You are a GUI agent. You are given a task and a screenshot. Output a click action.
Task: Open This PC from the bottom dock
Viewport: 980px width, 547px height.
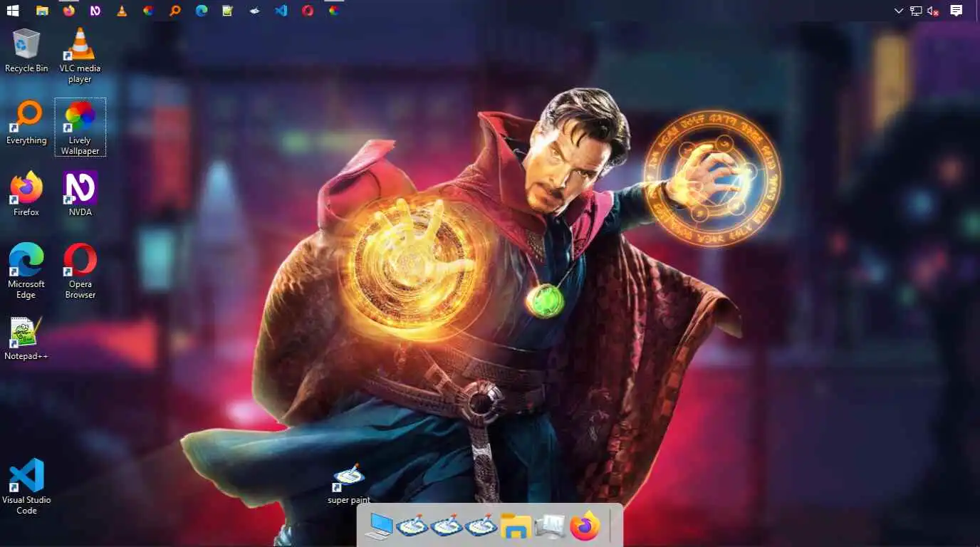click(x=379, y=526)
